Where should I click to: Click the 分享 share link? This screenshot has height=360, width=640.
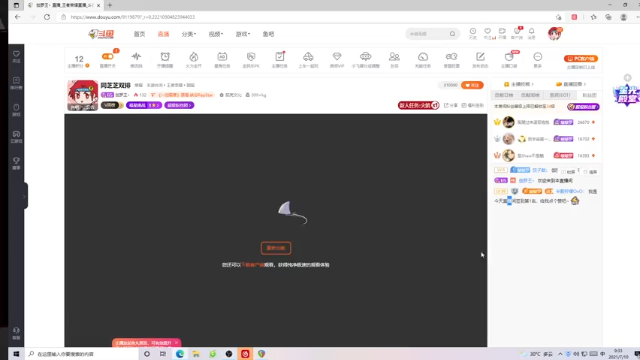coord(451,105)
